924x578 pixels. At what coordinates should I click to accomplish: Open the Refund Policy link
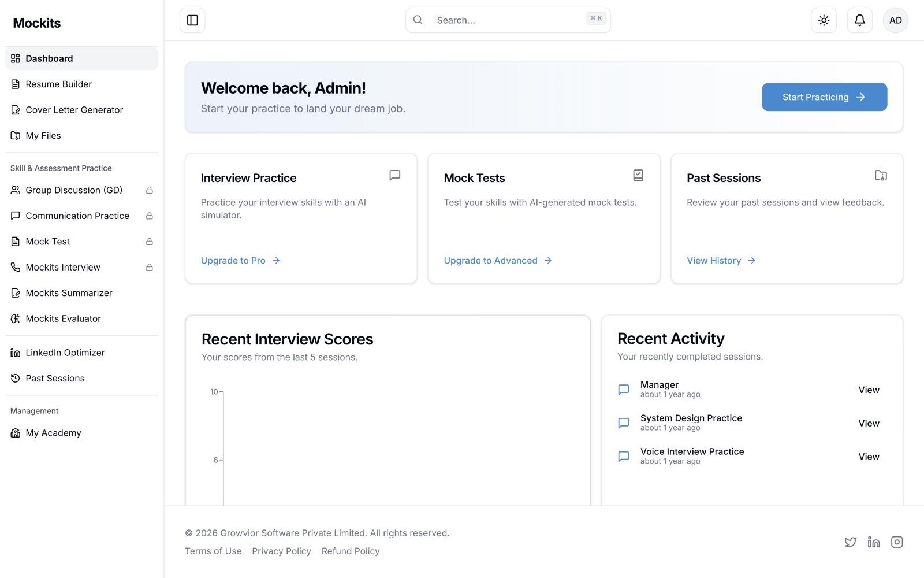[x=351, y=551]
